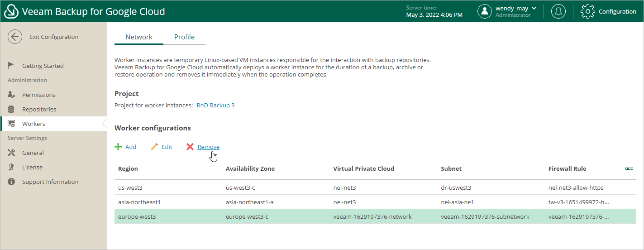Click the Permissions user-key icon
Viewport: 644px width, 250px height.
(11, 95)
